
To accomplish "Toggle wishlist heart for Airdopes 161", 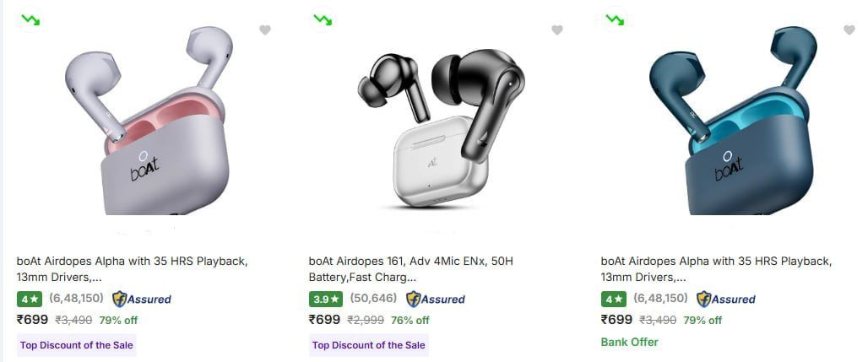I will tap(557, 30).
